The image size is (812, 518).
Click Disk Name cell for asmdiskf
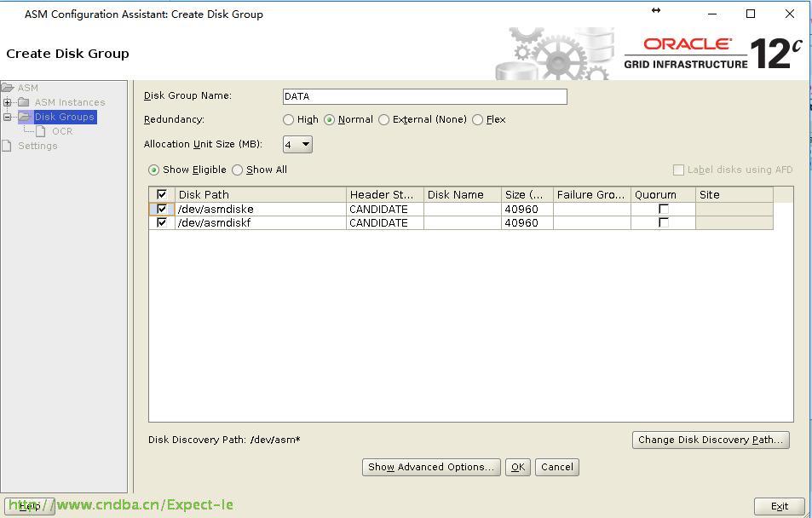pos(463,222)
